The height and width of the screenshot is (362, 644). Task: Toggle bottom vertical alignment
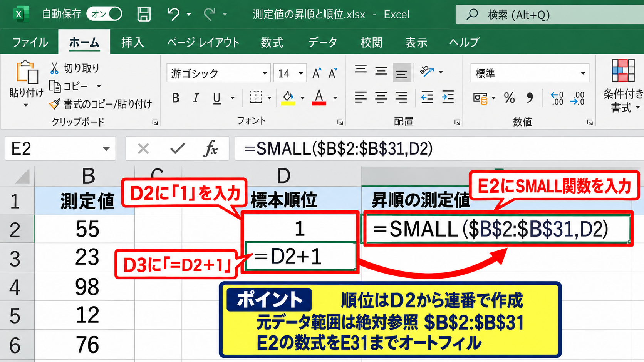[x=402, y=73]
